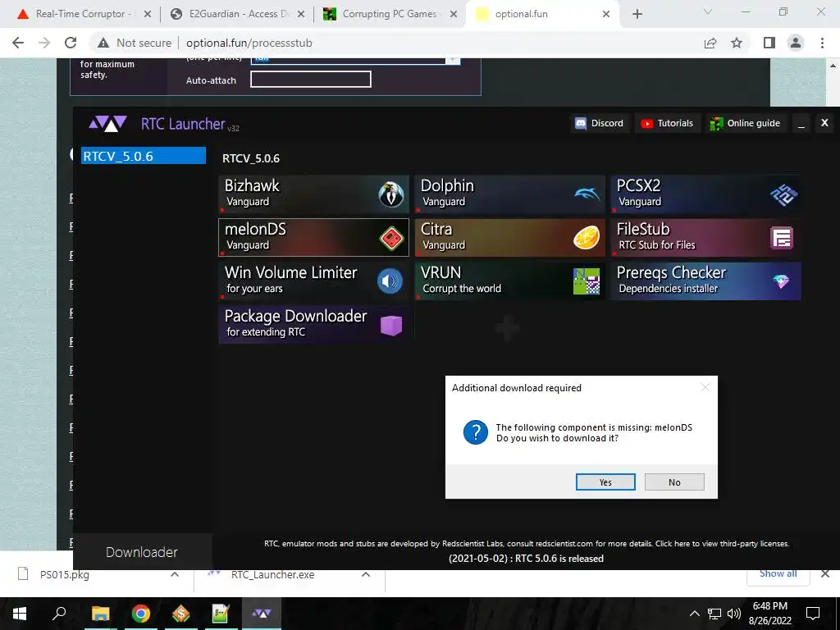Open Chrome profile avatar

[796, 43]
